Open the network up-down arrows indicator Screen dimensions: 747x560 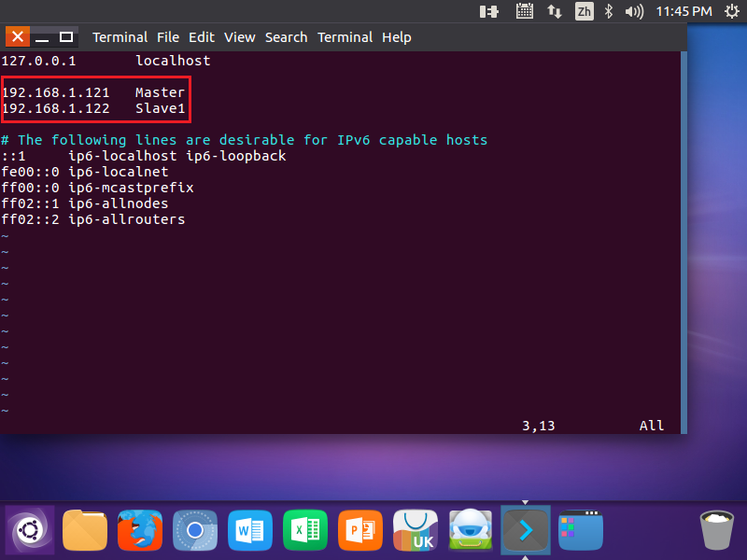click(554, 11)
